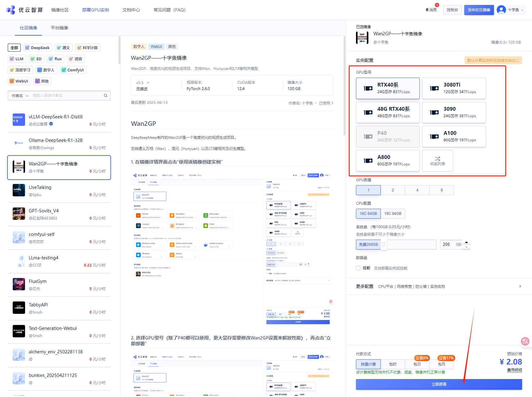532x397 pixels.
Task: Select the A100 GPU card
Action: 454,136
